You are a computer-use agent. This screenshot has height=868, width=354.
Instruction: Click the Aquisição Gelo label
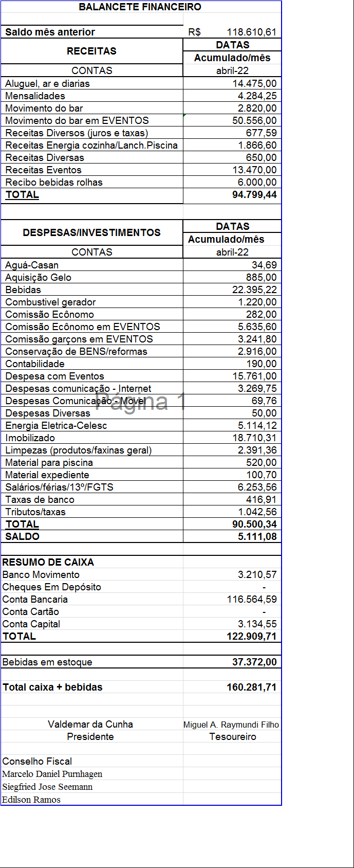pos(38,277)
